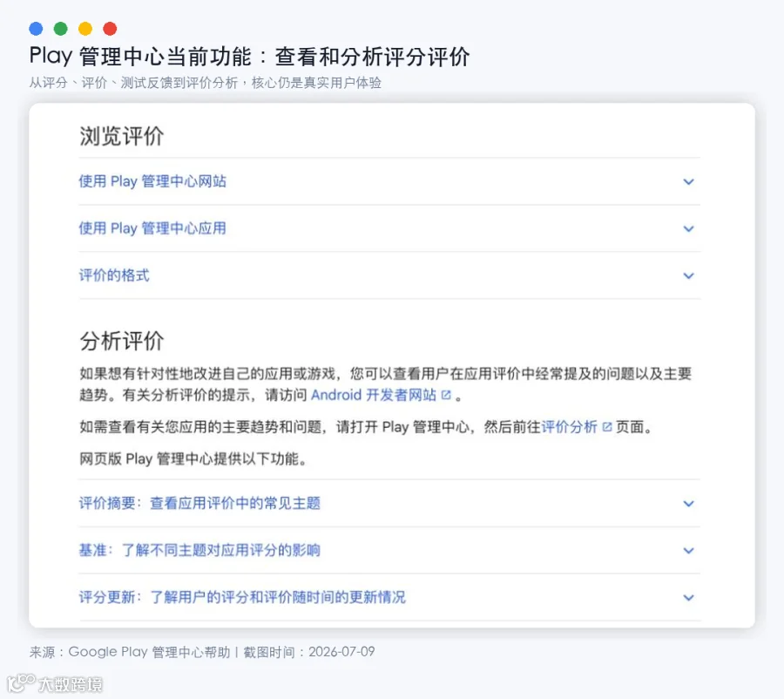Follow the 评价分析 link

569,427
